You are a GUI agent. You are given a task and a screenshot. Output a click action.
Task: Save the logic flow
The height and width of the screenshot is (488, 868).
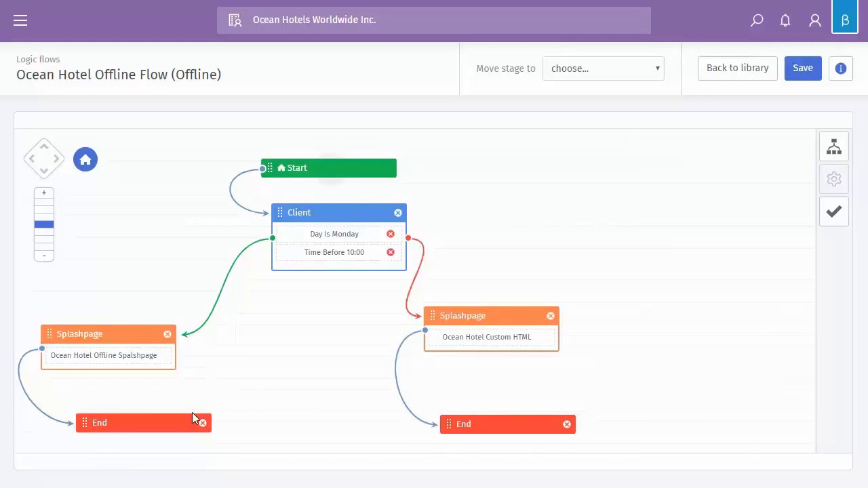coord(803,68)
